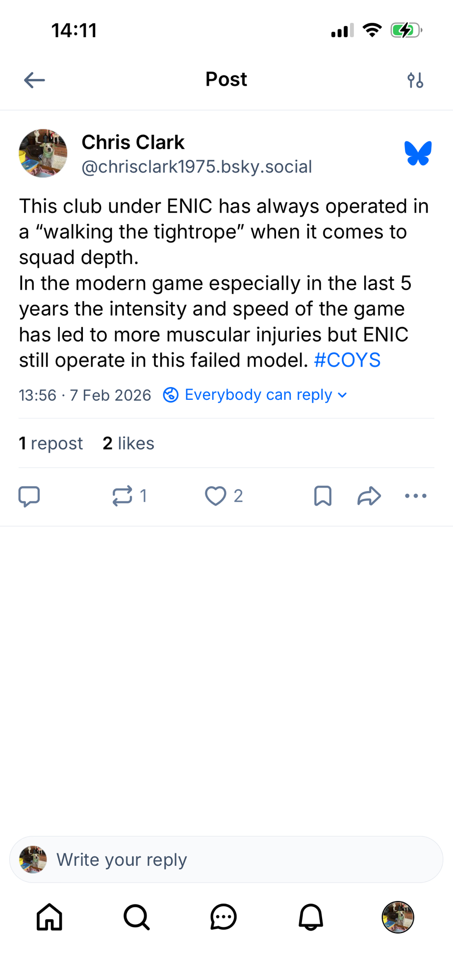453x980 pixels.
Task: Tap the back arrow
Action: coord(34,80)
